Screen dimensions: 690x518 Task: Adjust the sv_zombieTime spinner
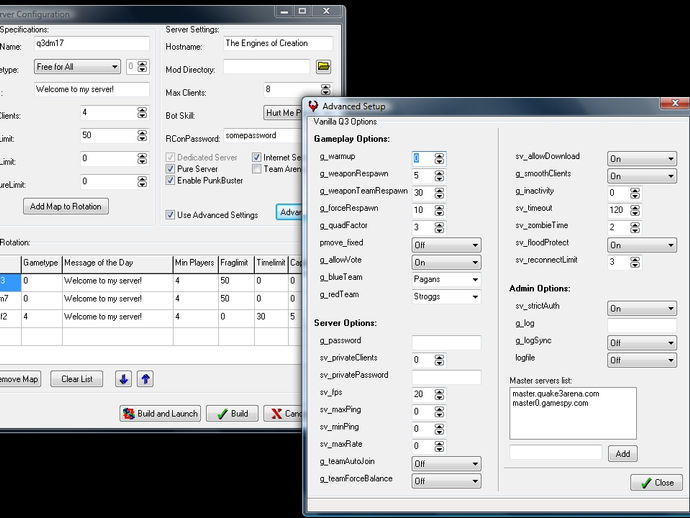(x=635, y=228)
